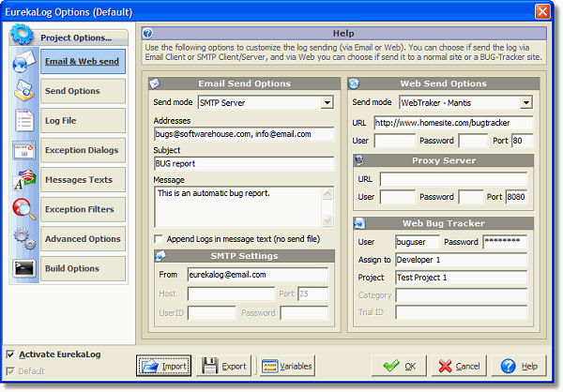Click the Build Options console icon
The image size is (563, 392).
pos(24,268)
